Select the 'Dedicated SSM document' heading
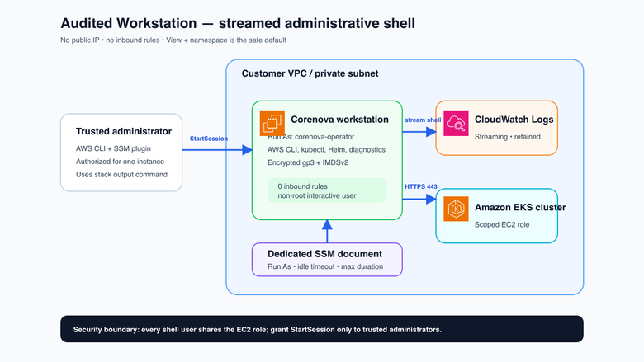 [324, 254]
